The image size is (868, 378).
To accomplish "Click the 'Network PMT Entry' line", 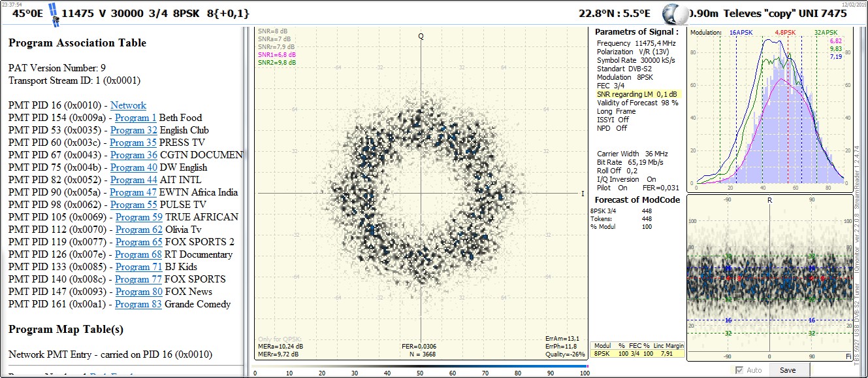I will [x=110, y=354].
